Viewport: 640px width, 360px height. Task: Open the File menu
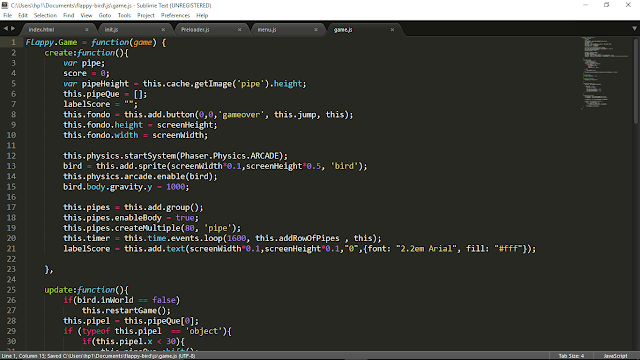[7, 16]
